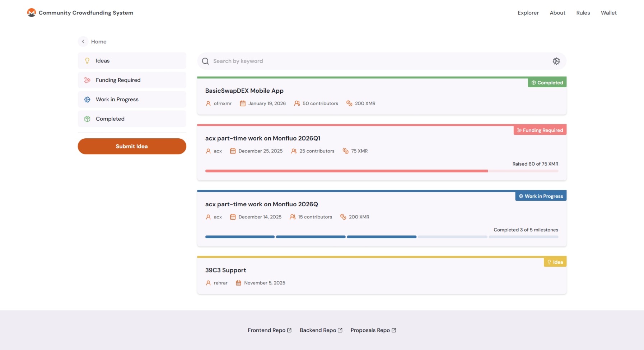Click the external-link icon beside Backend Repo
The image size is (644, 350).
tap(340, 330)
